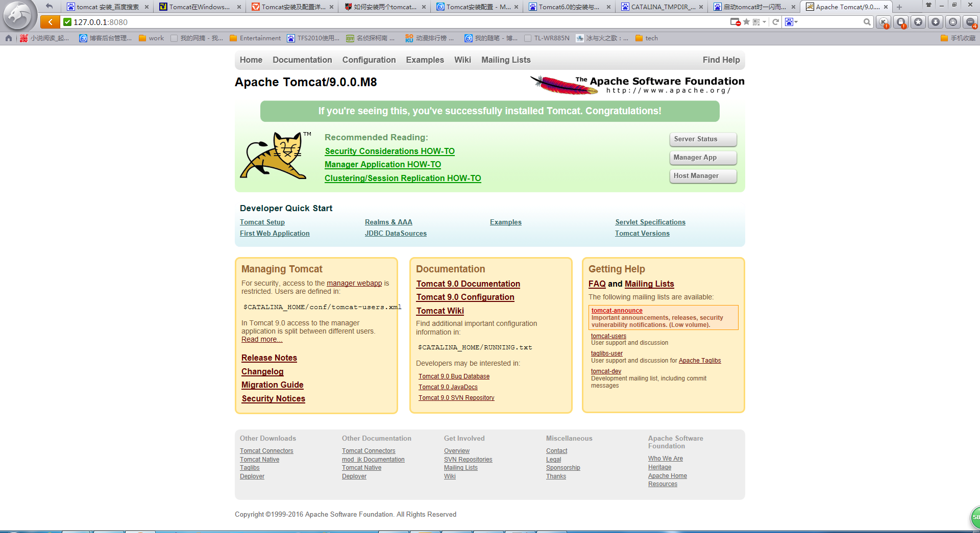Show the page QR code icon
The height and width of the screenshot is (533, 980).
(x=756, y=22)
